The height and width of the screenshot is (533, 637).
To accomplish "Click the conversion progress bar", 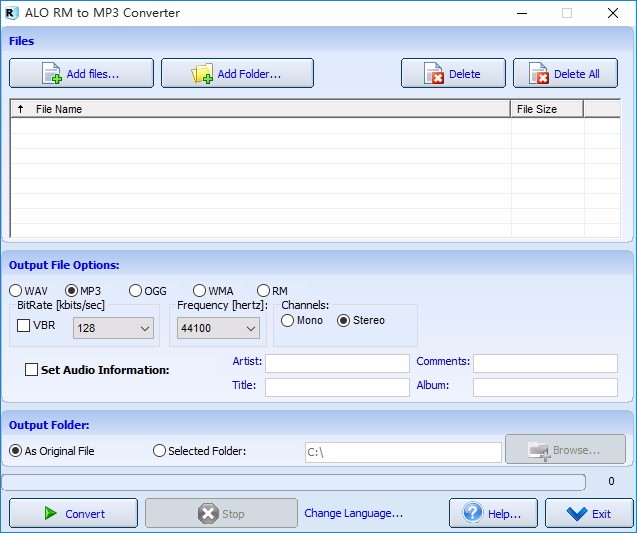I will (294, 482).
